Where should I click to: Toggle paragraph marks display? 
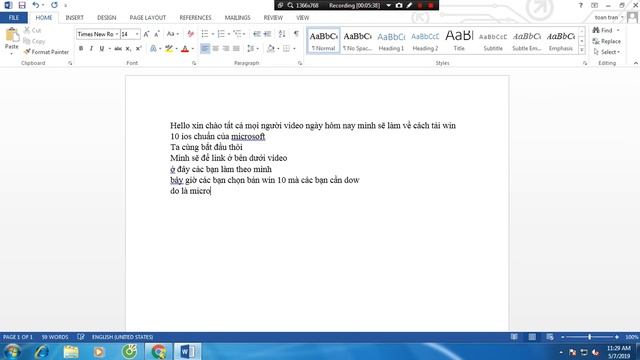click(x=296, y=34)
